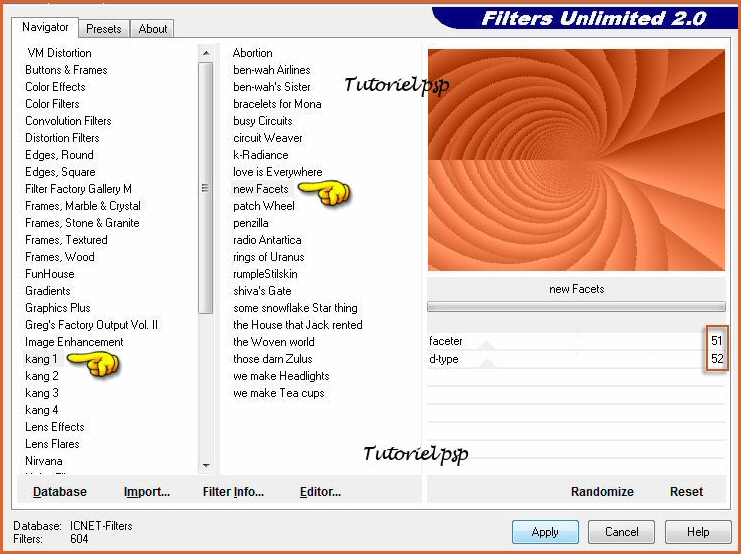Open Filter Info...

coord(233,492)
